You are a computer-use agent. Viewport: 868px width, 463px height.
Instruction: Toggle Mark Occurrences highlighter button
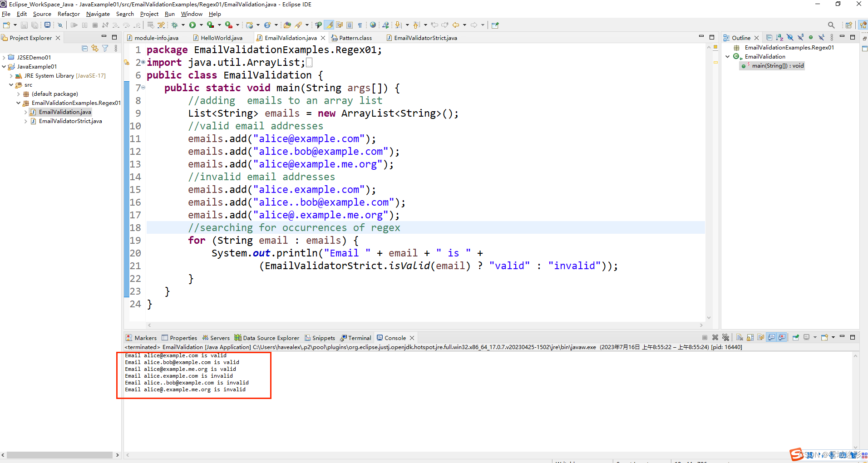click(329, 25)
